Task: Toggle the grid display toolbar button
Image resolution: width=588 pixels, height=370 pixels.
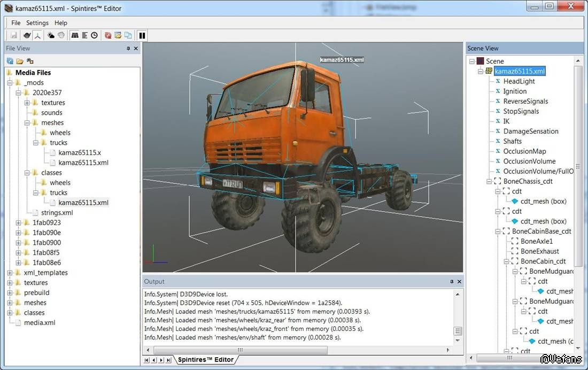Action: (x=75, y=35)
